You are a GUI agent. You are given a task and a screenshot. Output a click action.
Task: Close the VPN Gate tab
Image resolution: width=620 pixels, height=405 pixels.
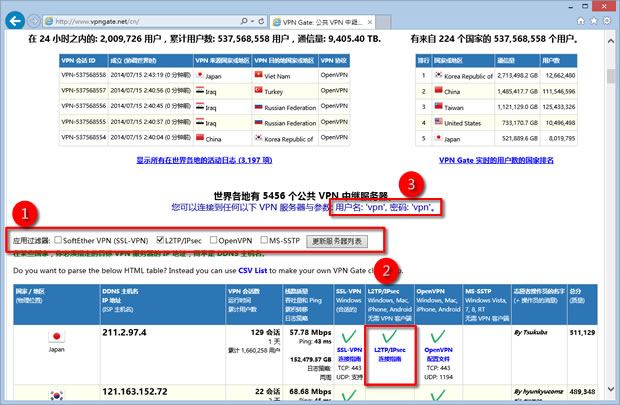click(x=370, y=22)
